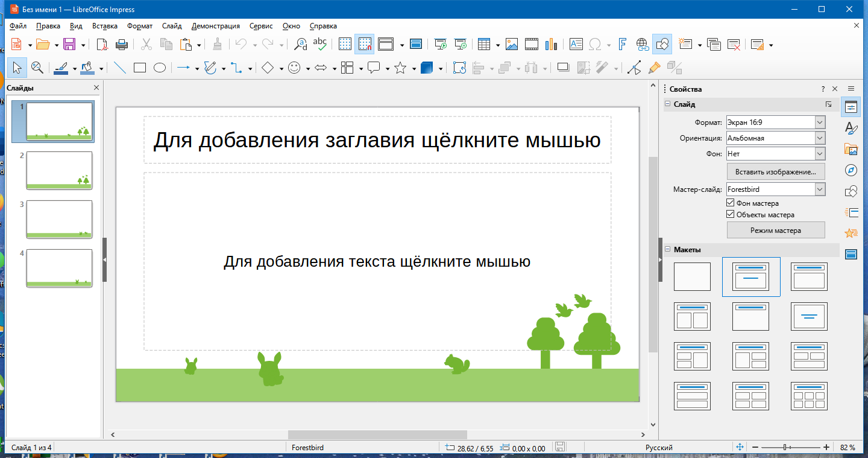Insert audio or video icon
868x458 pixels.
531,44
